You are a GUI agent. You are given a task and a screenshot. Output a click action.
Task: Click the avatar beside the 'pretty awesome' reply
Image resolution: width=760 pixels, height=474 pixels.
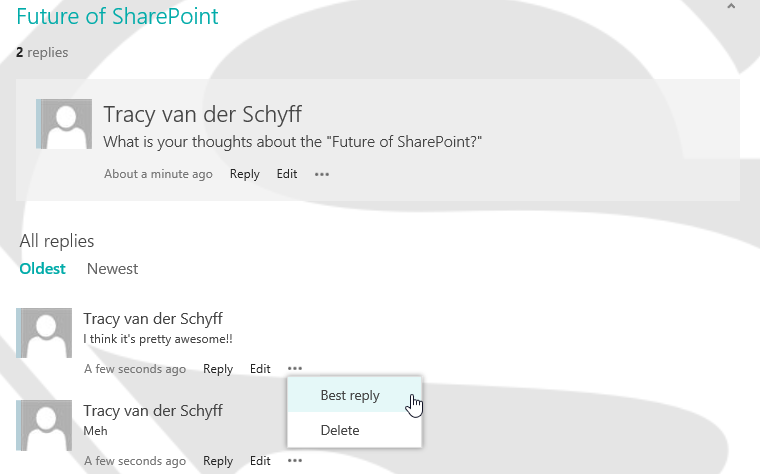(x=46, y=334)
